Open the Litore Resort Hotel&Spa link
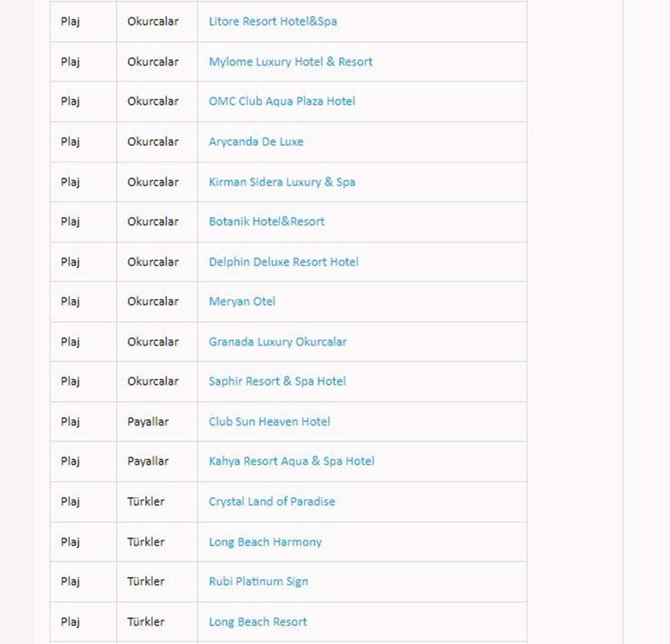Viewport: 670px width, 644px height. [x=273, y=21]
